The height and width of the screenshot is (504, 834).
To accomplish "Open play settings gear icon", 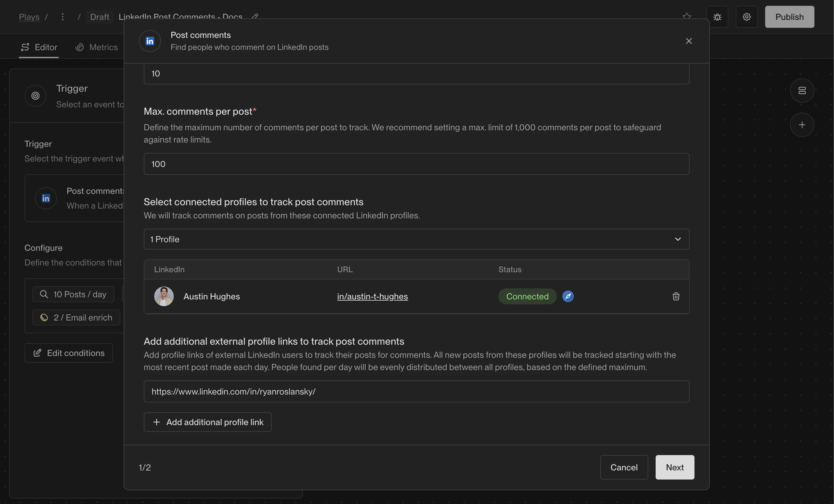I will click(746, 17).
